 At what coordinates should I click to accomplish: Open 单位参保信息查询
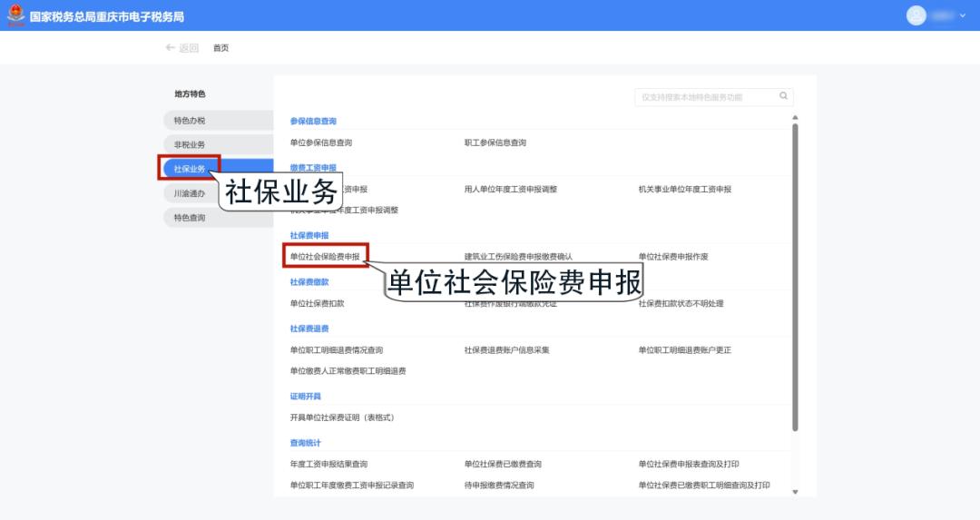click(x=320, y=142)
